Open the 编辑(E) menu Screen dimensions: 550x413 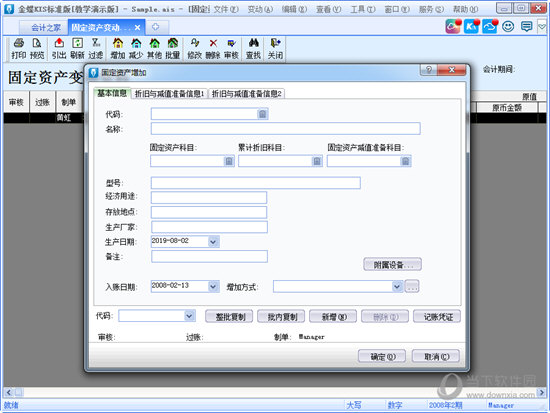coord(294,9)
